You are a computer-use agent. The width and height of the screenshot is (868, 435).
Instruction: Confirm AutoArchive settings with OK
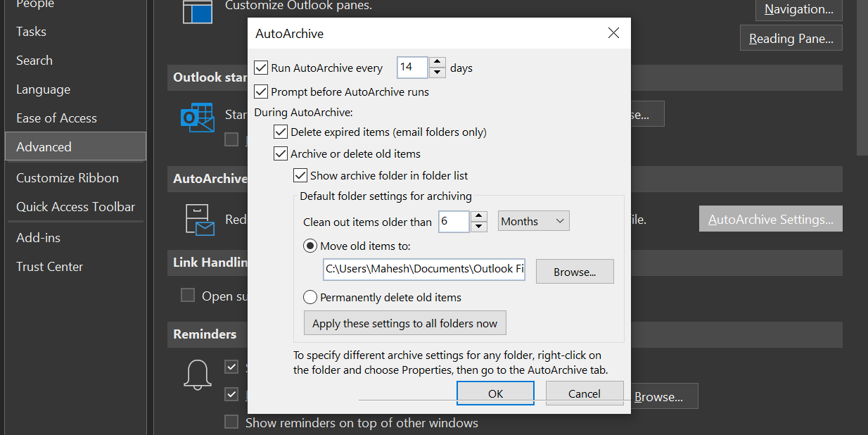[495, 393]
